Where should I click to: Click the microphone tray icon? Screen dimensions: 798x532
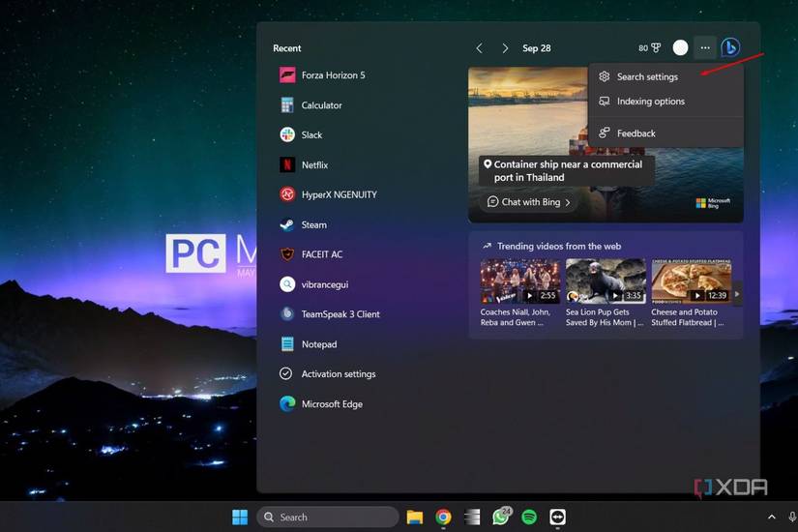tap(792, 517)
